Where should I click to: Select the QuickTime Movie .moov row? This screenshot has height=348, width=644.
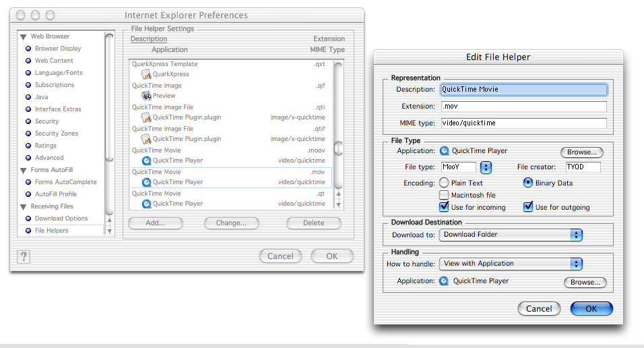pos(230,156)
